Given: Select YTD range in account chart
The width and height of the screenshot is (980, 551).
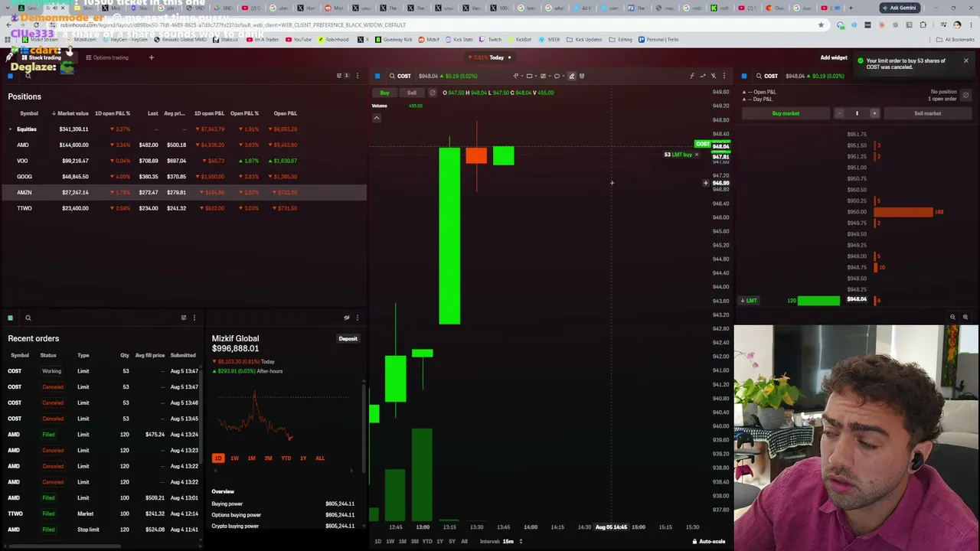Looking at the screenshot, I should point(286,458).
